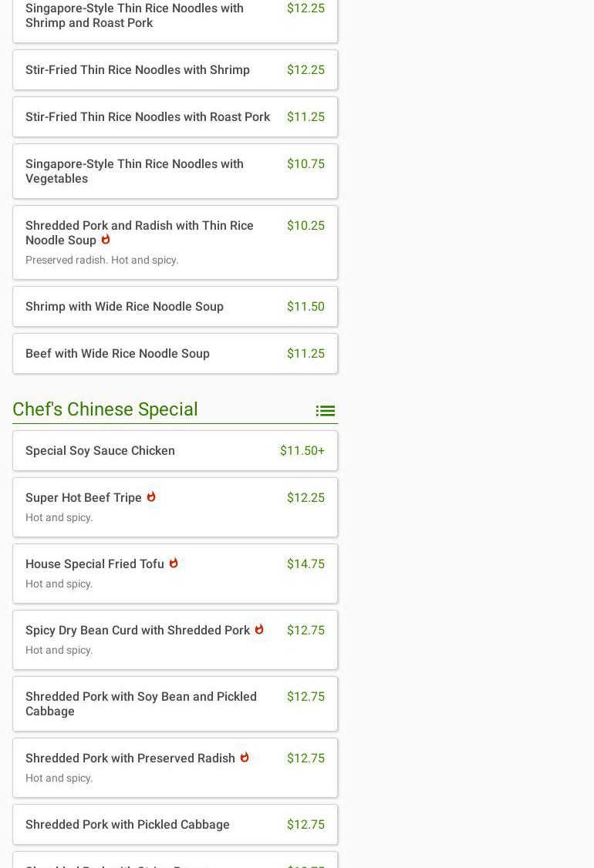The width and height of the screenshot is (594, 868).
Task: Select Singapore-Style Noodles with Shrimp and Roast Pork
Action: [134, 15]
